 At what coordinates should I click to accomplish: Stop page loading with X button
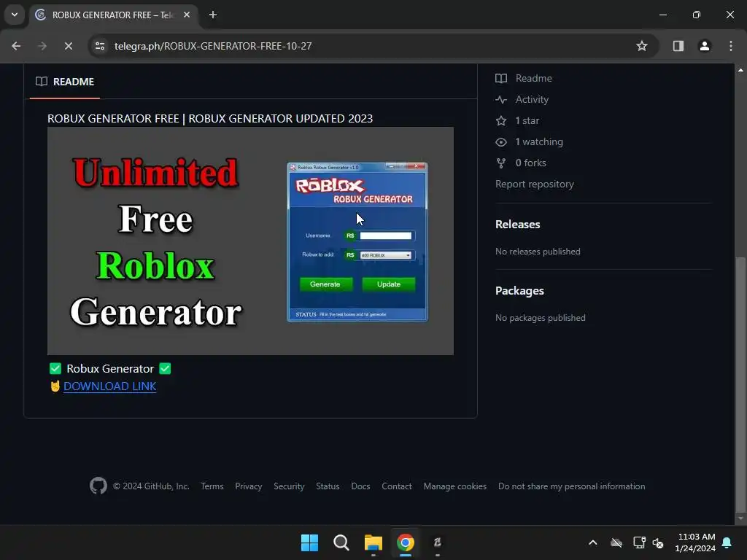click(68, 46)
